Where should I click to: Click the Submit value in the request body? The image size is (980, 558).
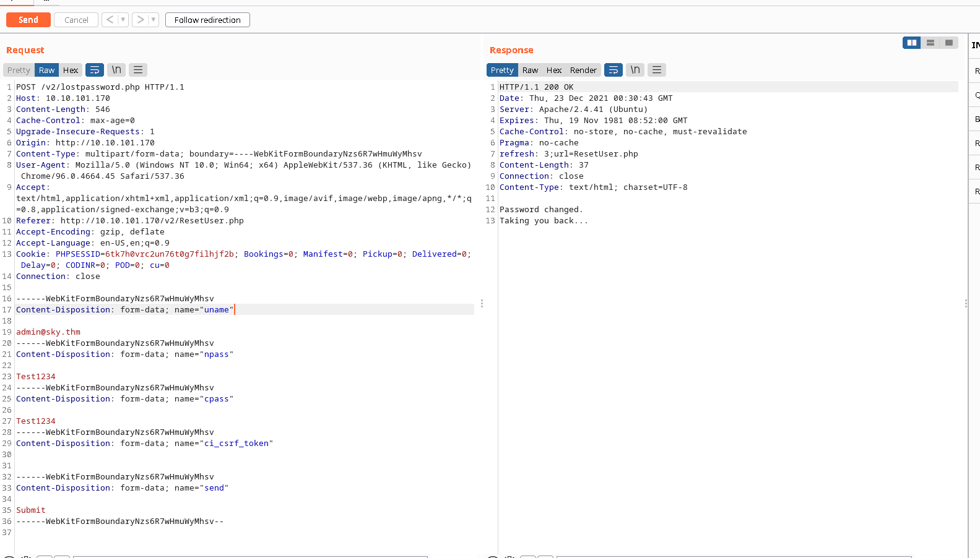[31, 510]
